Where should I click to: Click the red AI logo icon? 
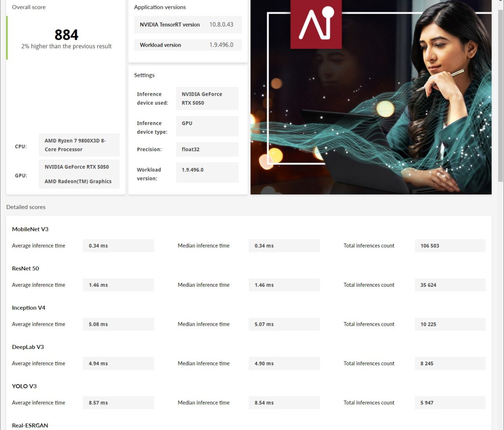point(316,24)
